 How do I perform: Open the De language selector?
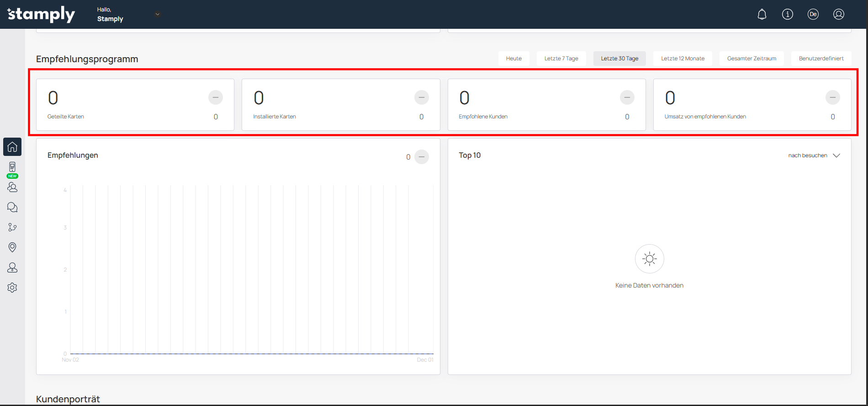click(x=813, y=14)
